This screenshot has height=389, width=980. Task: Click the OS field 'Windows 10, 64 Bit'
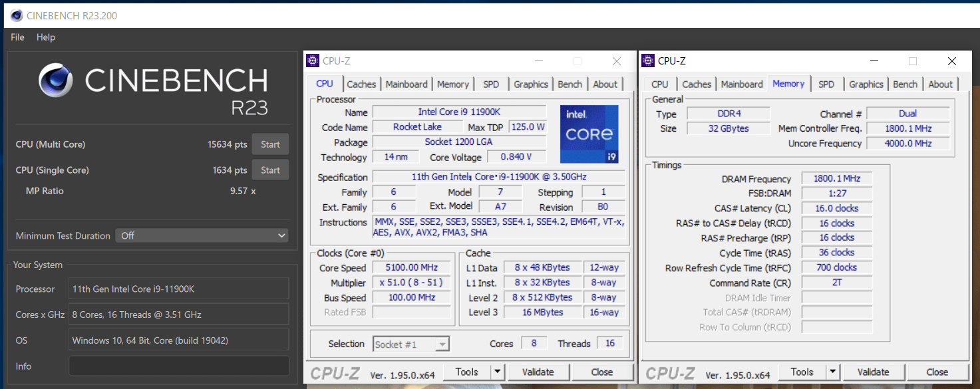pyautogui.click(x=179, y=340)
